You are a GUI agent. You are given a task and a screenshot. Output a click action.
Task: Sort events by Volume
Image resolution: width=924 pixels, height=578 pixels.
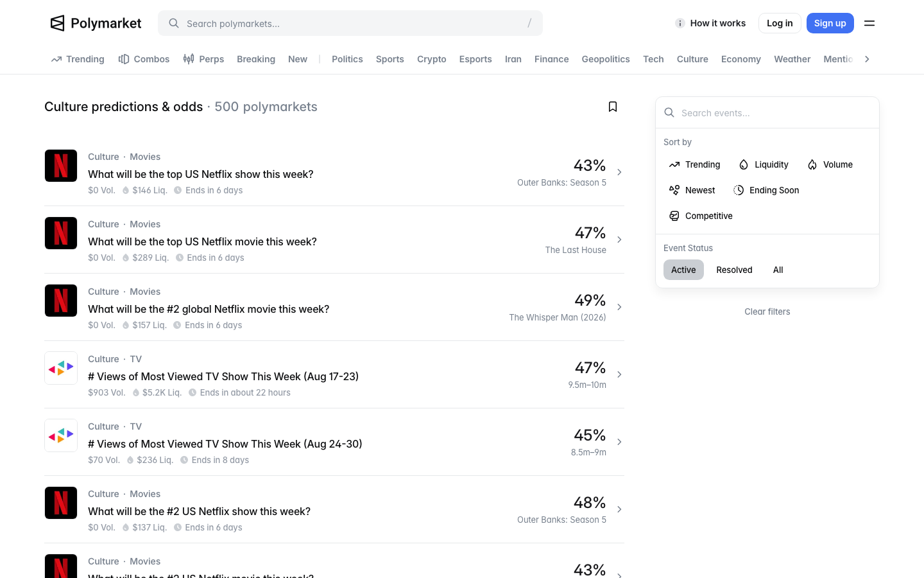click(x=830, y=164)
